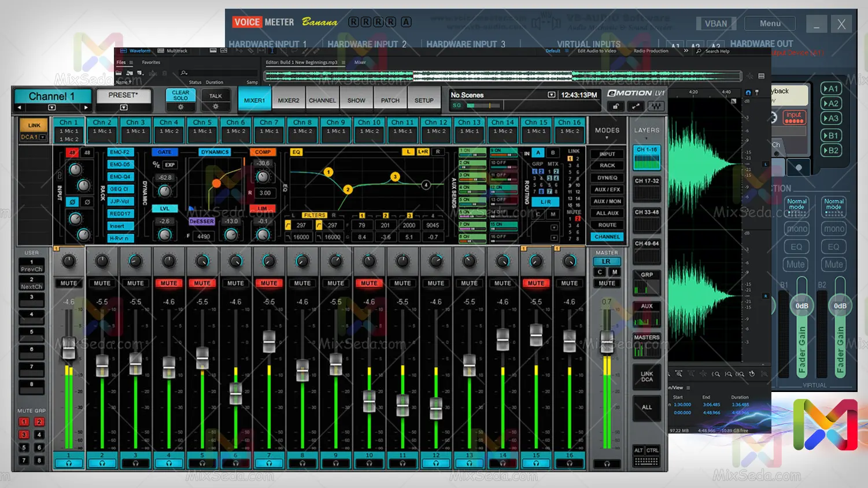Open the PATCH tab
The width and height of the screenshot is (868, 488).
[x=390, y=101]
